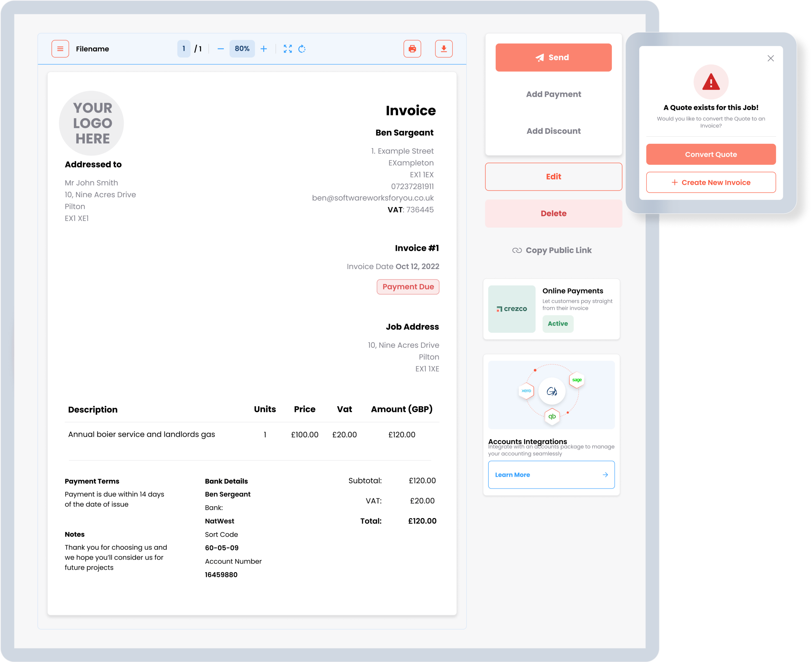Click Add Payment
Image resolution: width=812 pixels, height=662 pixels.
tap(553, 94)
